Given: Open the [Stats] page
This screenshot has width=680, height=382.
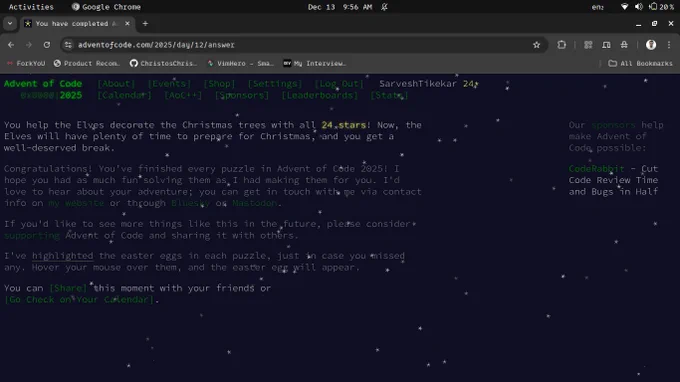Looking at the screenshot, I should (x=389, y=95).
